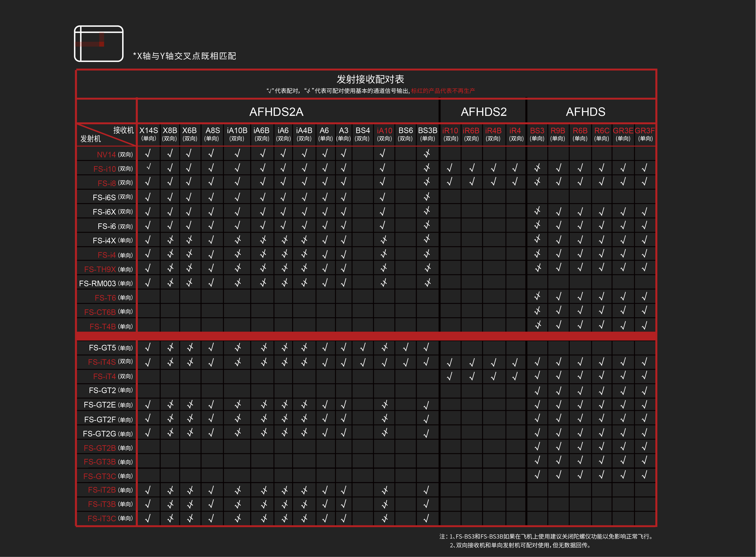Click the legend text X轴与Y轴交叉点既相匹配
756x557 pixels.
click(184, 56)
